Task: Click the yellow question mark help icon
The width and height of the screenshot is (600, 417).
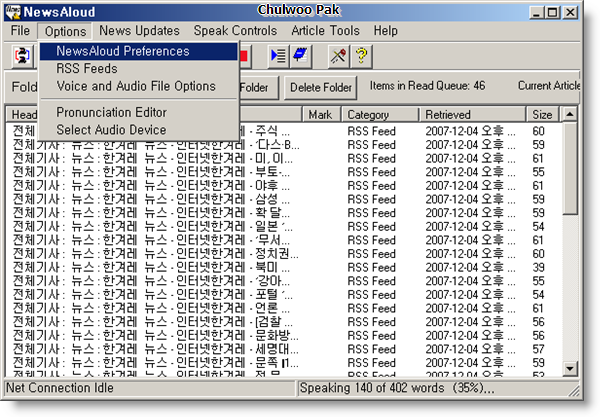Action: (x=361, y=56)
